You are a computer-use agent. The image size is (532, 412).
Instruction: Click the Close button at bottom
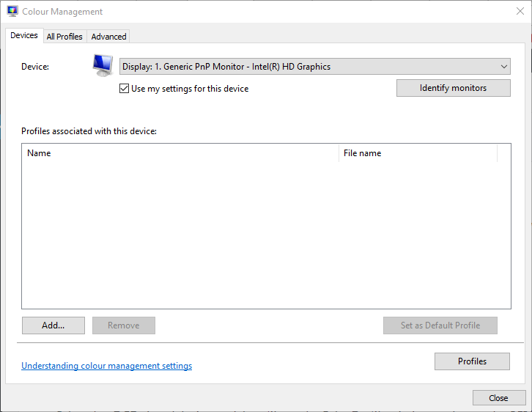(x=498, y=398)
